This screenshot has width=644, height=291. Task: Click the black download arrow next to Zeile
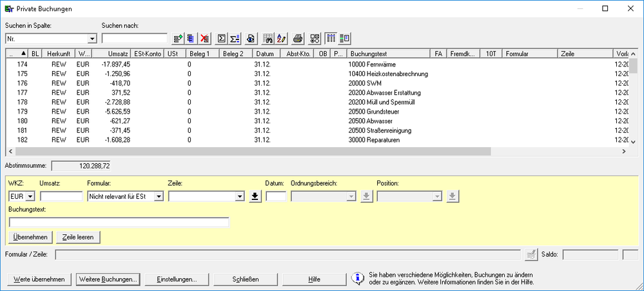point(255,196)
